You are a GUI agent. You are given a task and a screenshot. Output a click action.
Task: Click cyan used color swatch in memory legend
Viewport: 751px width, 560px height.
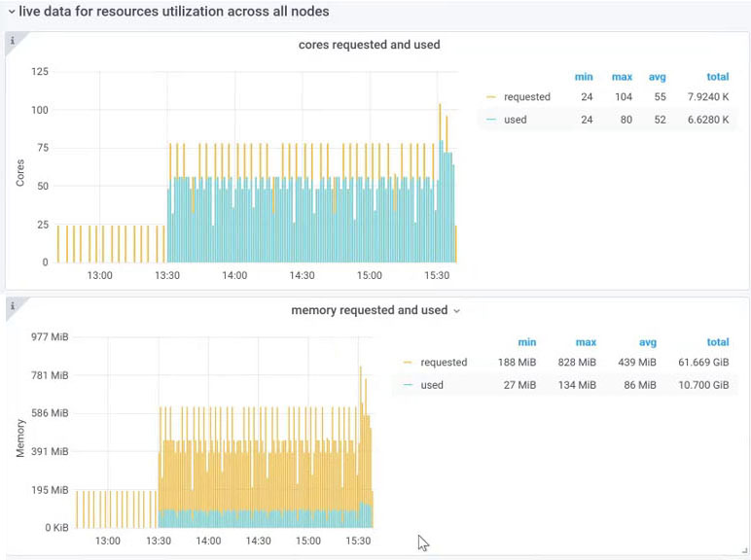(x=408, y=385)
